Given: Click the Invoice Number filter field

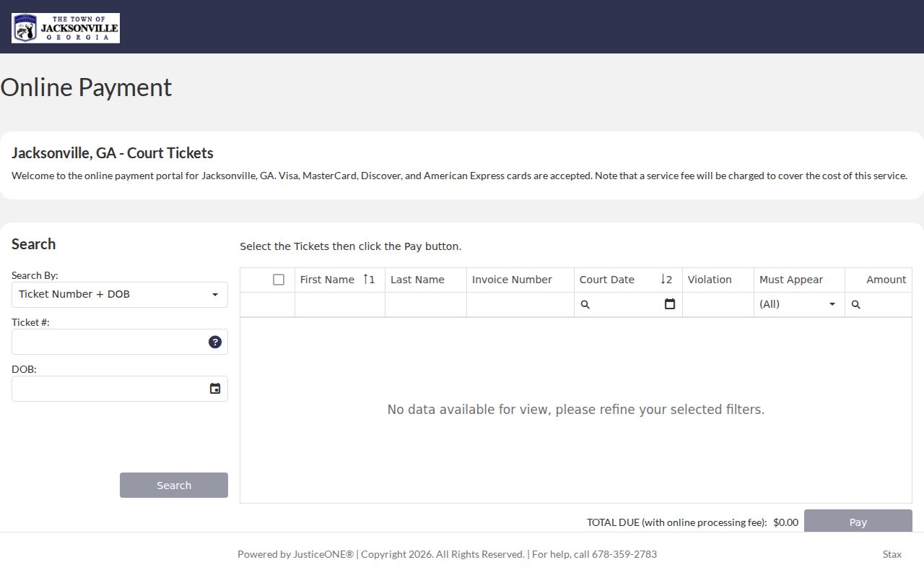Looking at the screenshot, I should [520, 304].
